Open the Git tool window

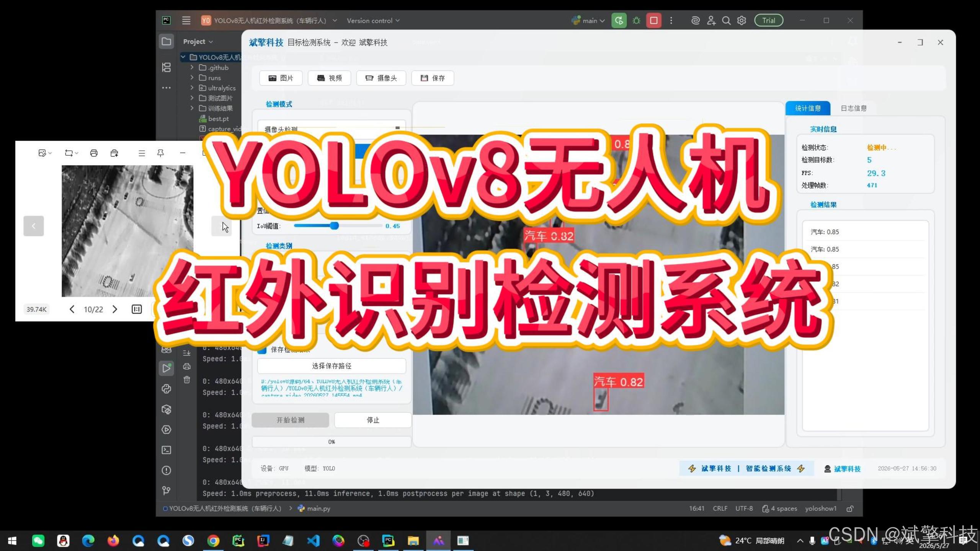[167, 491]
